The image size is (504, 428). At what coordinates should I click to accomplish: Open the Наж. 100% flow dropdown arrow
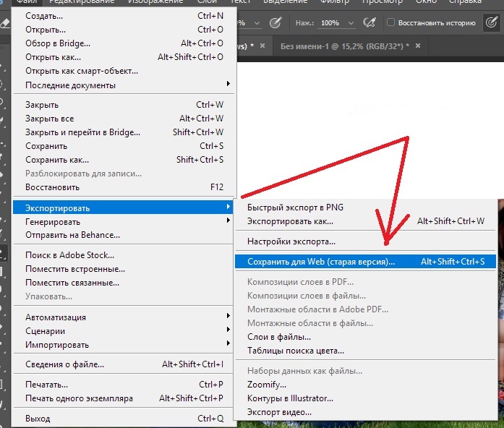click(x=351, y=23)
